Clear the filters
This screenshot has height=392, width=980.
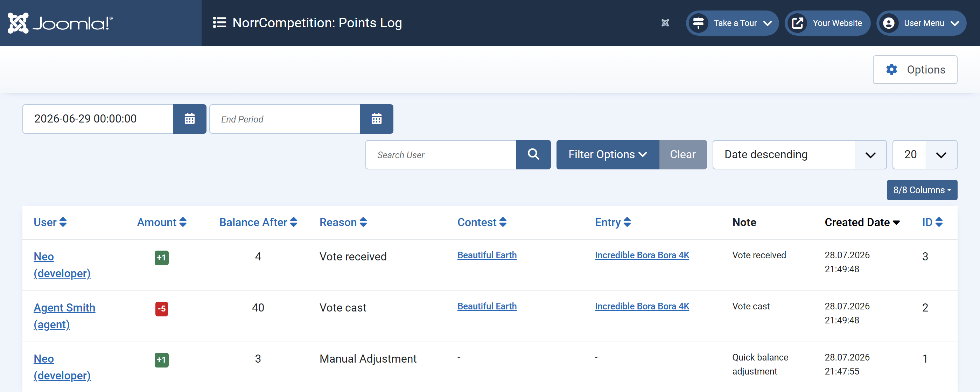[682, 154]
